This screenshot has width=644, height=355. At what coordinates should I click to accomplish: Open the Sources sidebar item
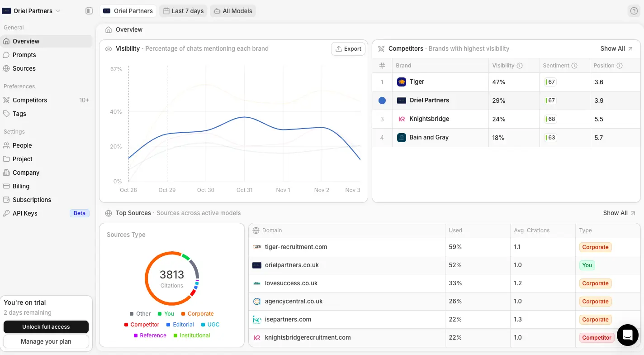coord(24,68)
